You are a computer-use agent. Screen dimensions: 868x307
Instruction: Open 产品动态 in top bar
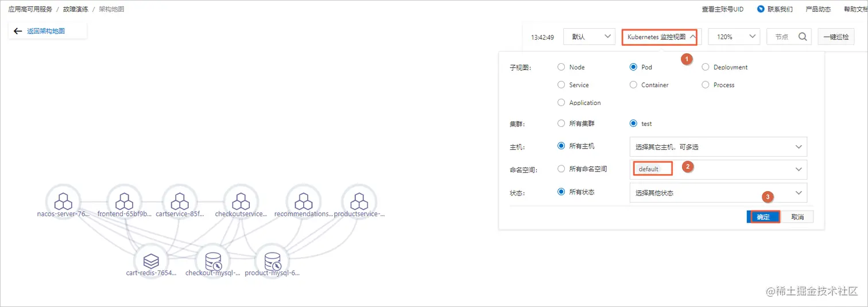pyautogui.click(x=818, y=9)
